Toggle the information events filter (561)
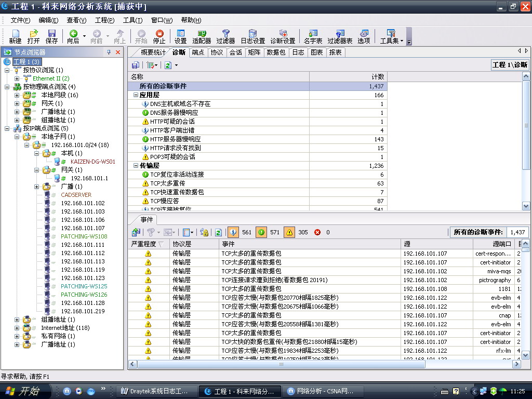 [x=234, y=232]
